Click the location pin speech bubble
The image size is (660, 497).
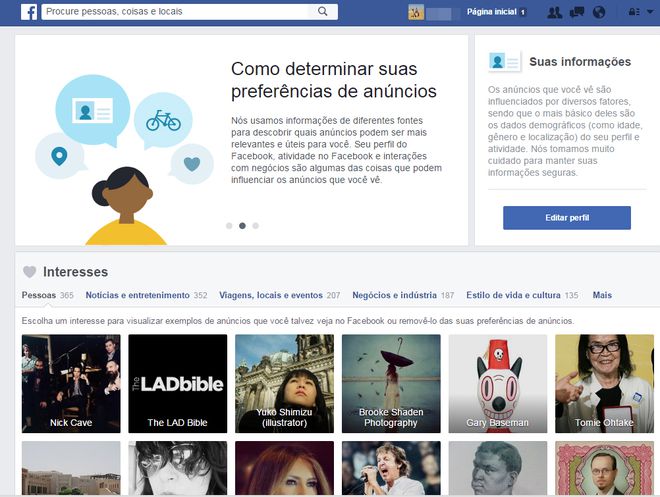pos(59,156)
